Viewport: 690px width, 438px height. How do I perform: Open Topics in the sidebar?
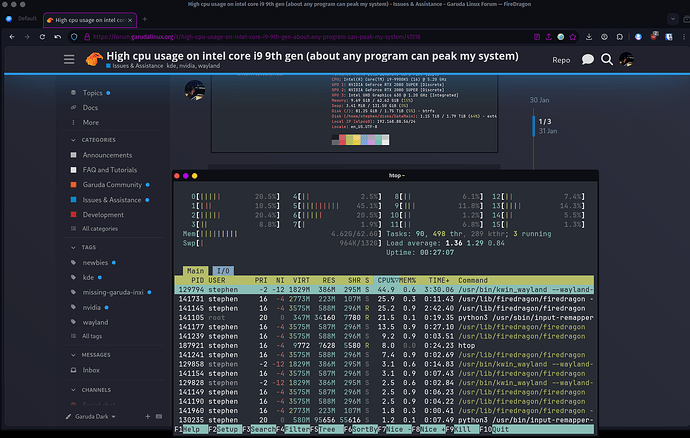point(90,93)
